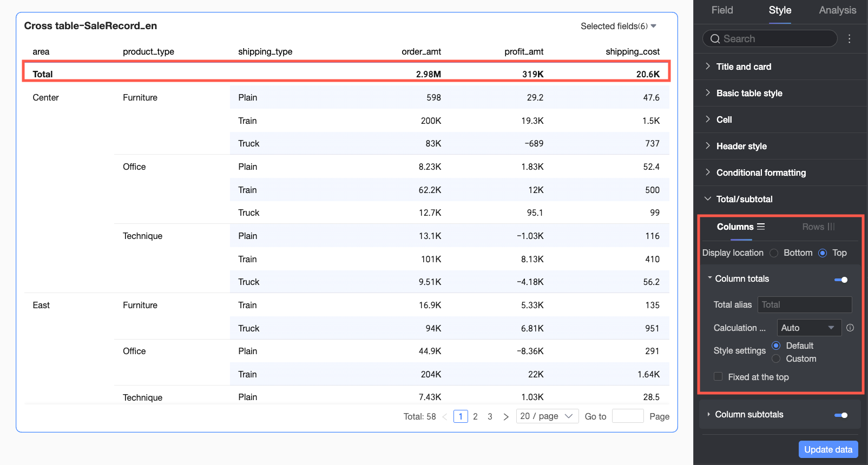The width and height of the screenshot is (868, 465).
Task: Open the 20 / page size dropdown
Action: click(547, 416)
